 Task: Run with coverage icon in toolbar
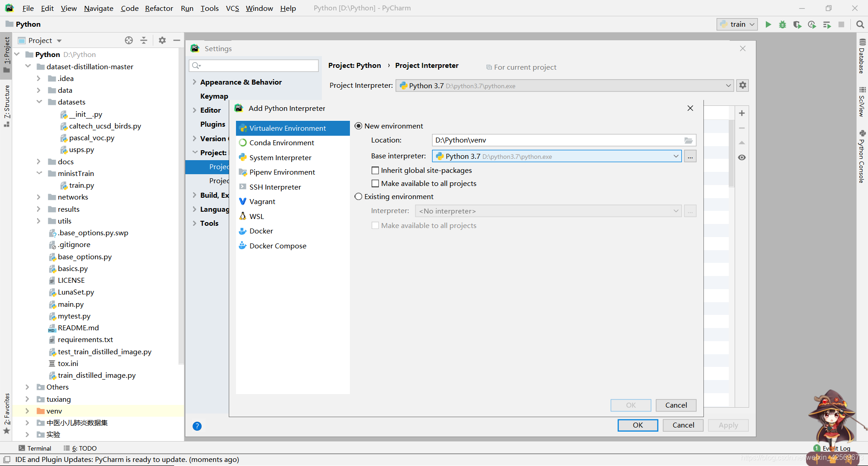(x=797, y=24)
